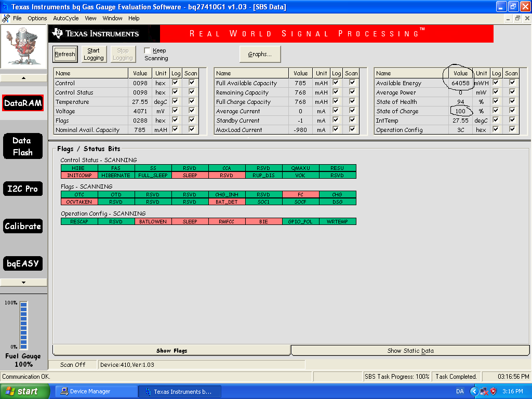Click the RMFCC config bit

(227, 221)
